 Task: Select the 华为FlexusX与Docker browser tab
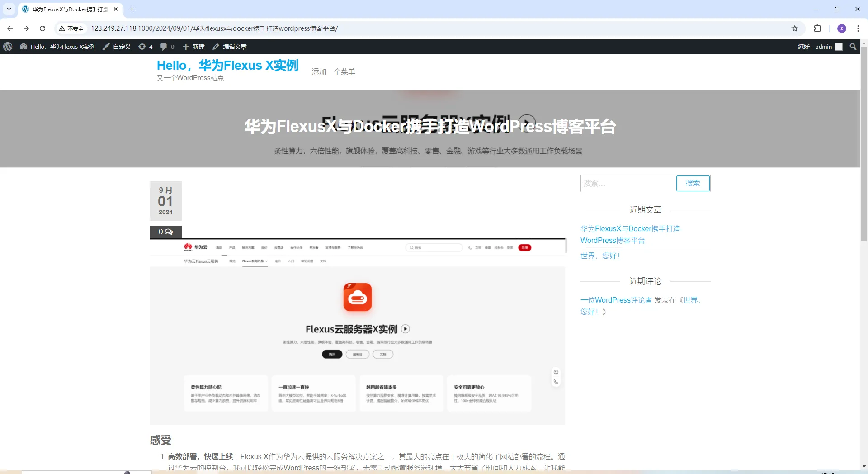pyautogui.click(x=70, y=9)
